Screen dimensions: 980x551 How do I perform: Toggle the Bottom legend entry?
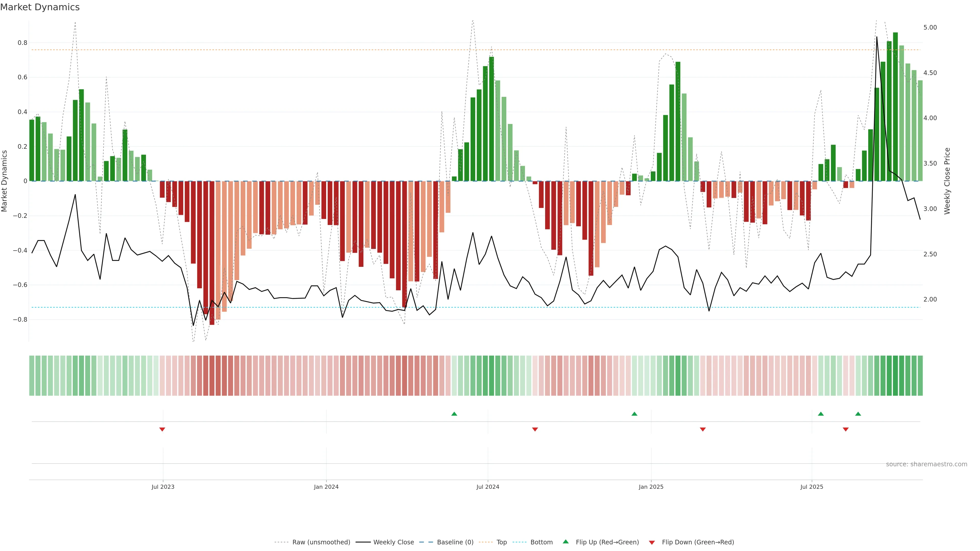pos(541,542)
